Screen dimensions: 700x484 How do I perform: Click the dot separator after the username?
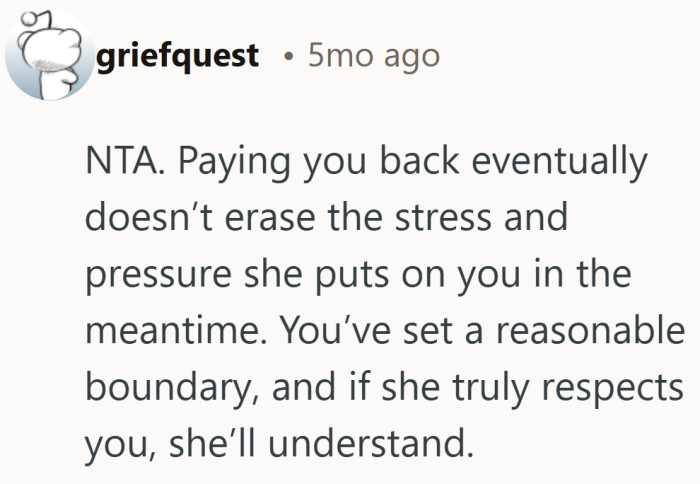pyautogui.click(x=287, y=57)
